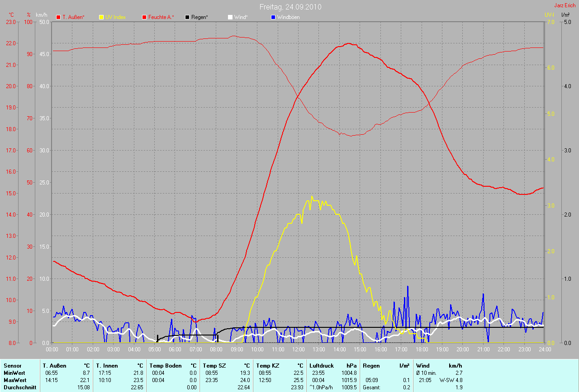The height and width of the screenshot is (392, 579).
Task: Select the 'MaxWert' row label
Action: click(14, 380)
